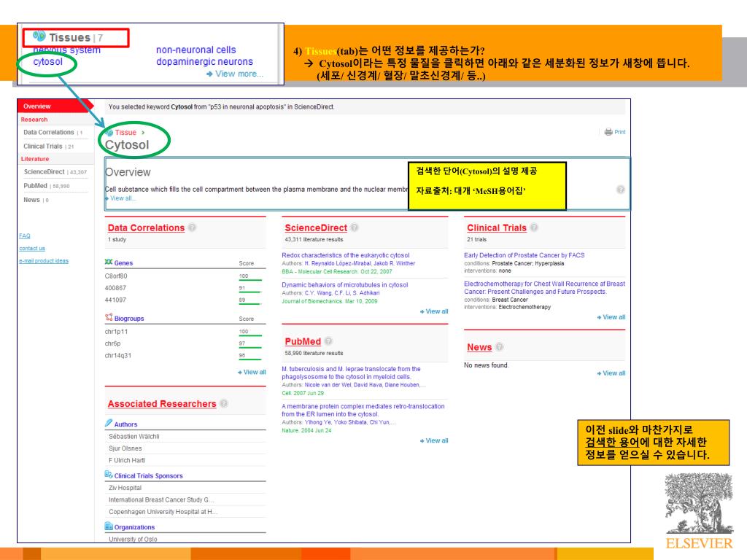Click the Genes DNA icon
747x560 pixels.
tap(109, 262)
